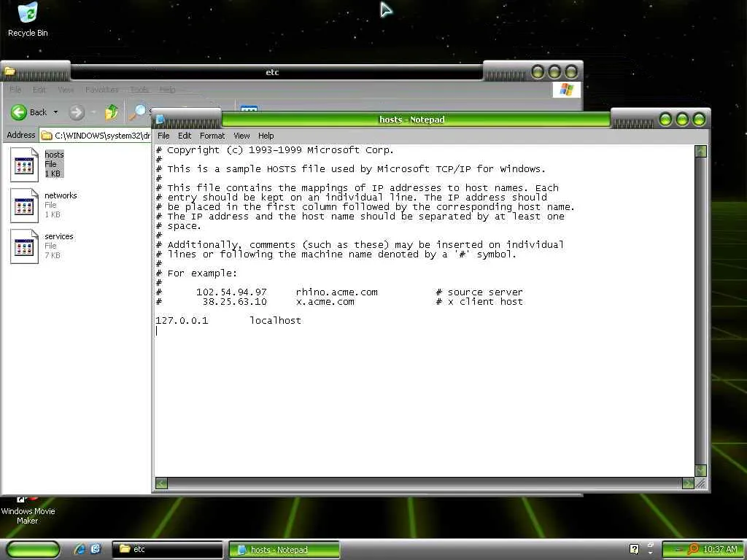747x560 pixels.
Task: Click the hosts file name label
Action: (54, 155)
